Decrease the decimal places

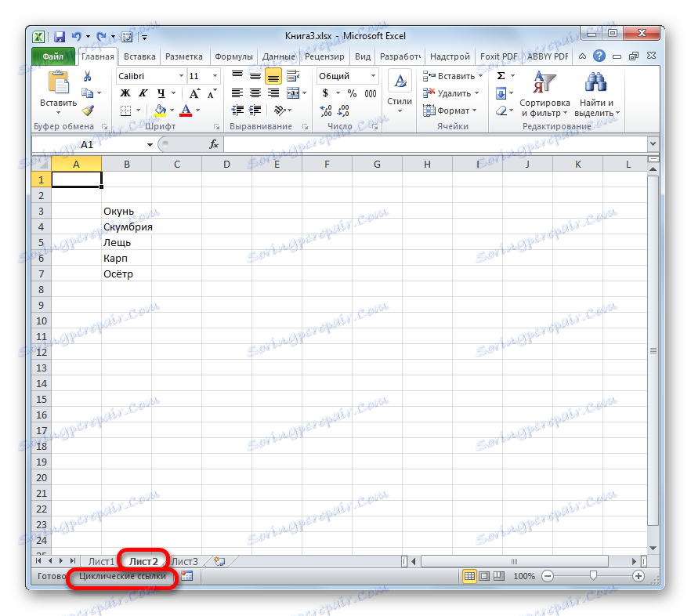(x=343, y=111)
